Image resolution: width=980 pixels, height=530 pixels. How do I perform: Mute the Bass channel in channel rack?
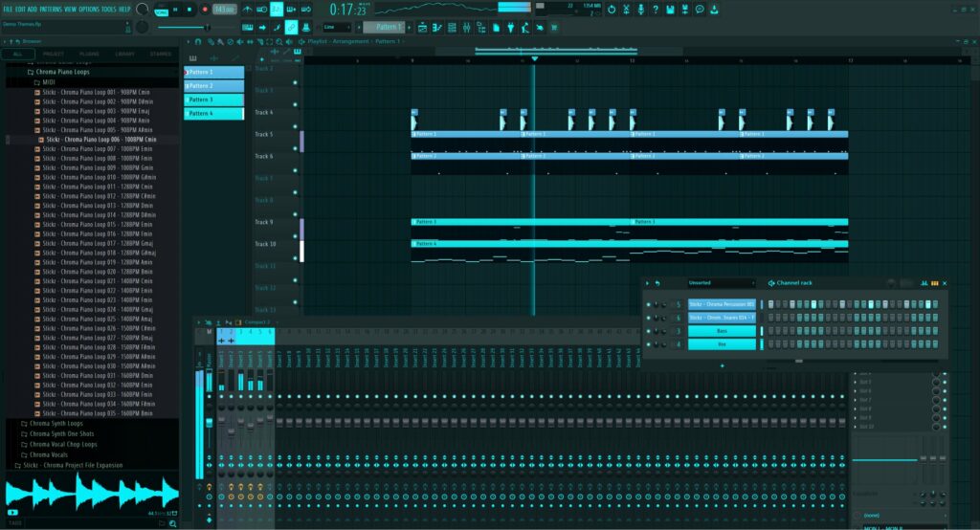(648, 331)
